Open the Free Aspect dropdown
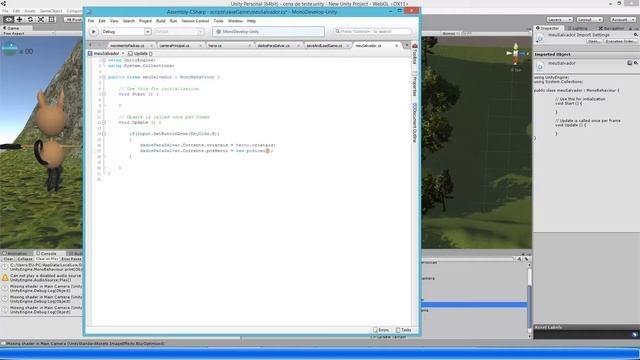The height and width of the screenshot is (360, 640). (x=27, y=33)
